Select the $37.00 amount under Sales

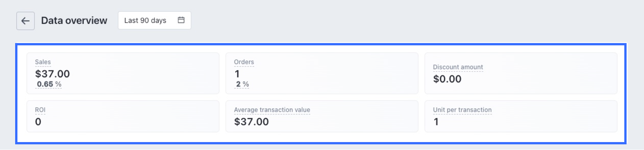(x=52, y=74)
